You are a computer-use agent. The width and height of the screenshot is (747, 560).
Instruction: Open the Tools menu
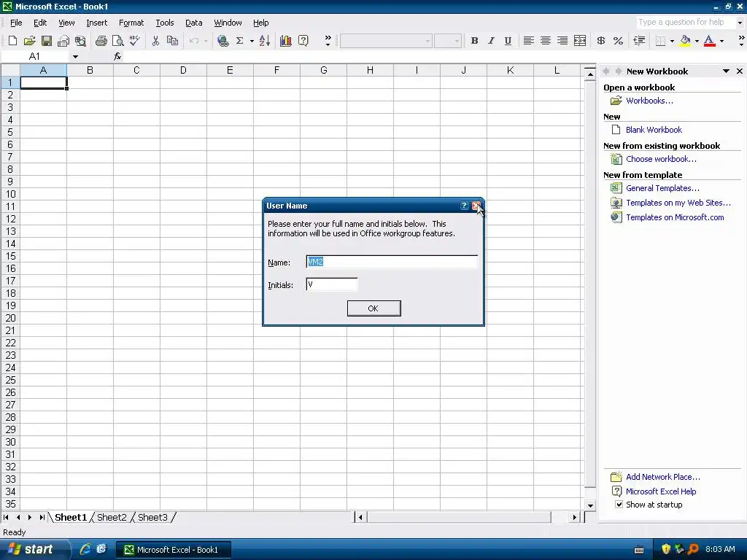click(165, 23)
